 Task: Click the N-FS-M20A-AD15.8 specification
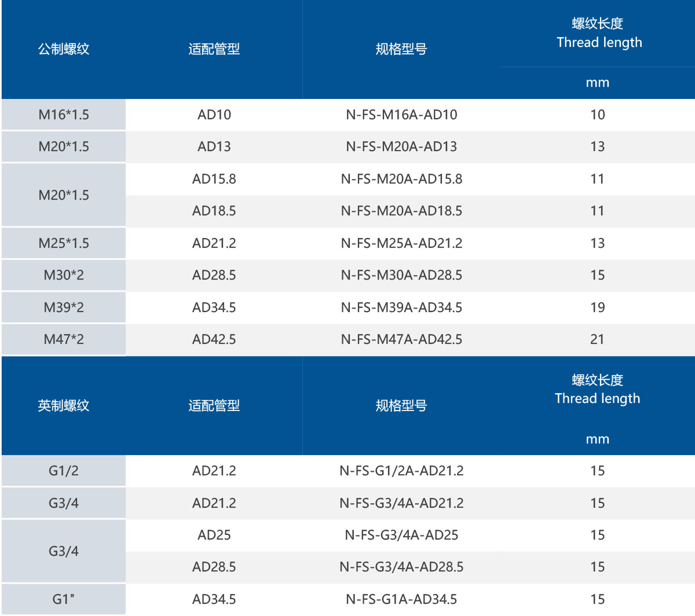tap(403, 179)
